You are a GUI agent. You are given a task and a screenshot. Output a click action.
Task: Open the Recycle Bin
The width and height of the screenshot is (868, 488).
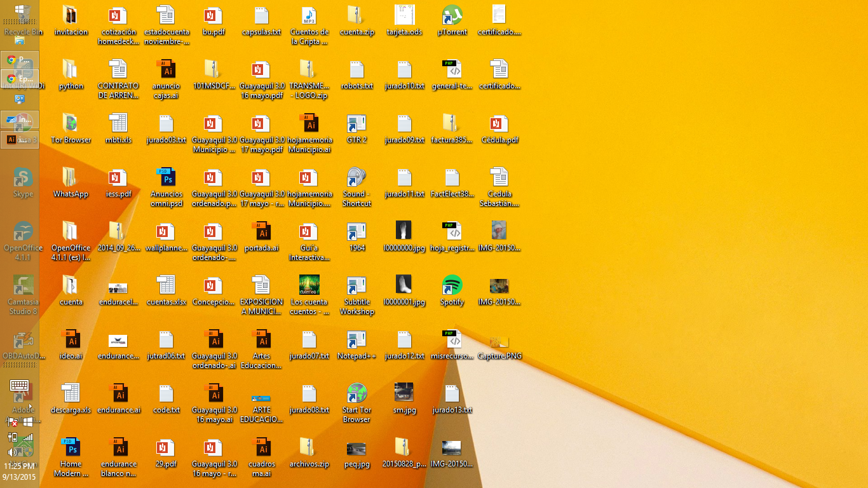point(24,20)
